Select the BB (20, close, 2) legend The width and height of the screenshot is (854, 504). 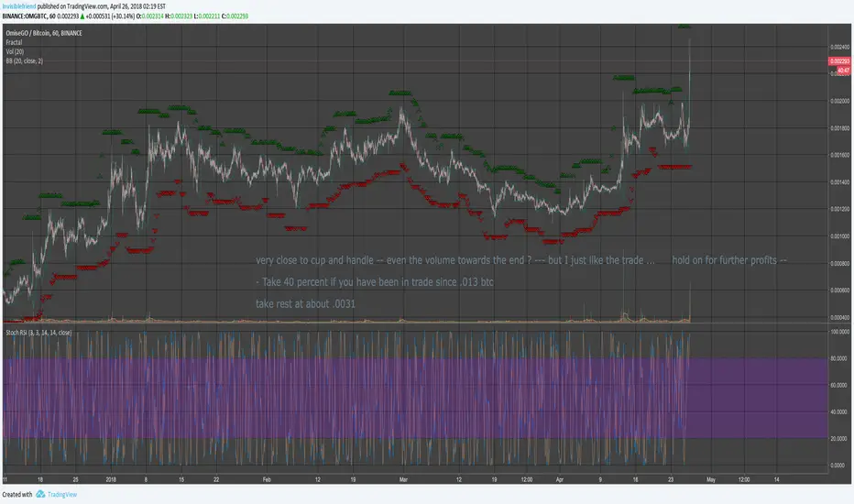[x=25, y=61]
